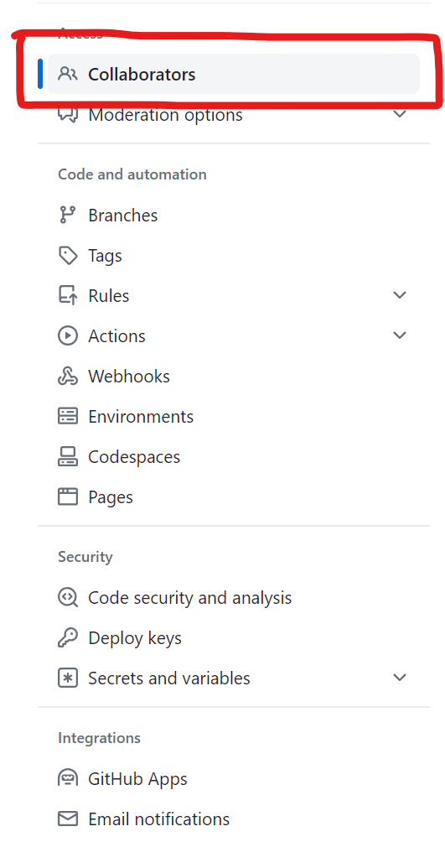445x868 pixels.
Task: Click the Branches git-branch icon
Action: [x=68, y=215]
